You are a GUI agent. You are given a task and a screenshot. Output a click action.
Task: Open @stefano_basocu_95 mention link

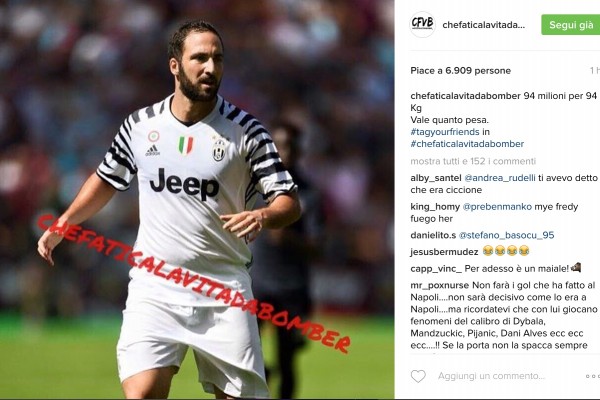[506, 235]
